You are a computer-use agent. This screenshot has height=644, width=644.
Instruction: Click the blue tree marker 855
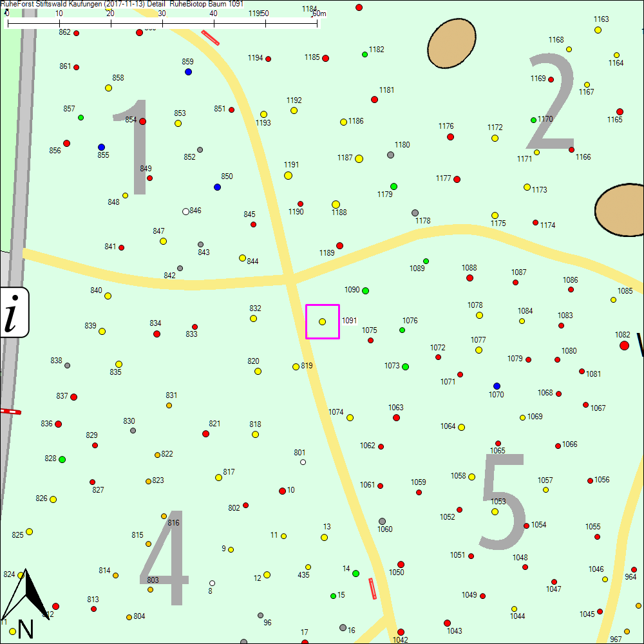(x=102, y=147)
